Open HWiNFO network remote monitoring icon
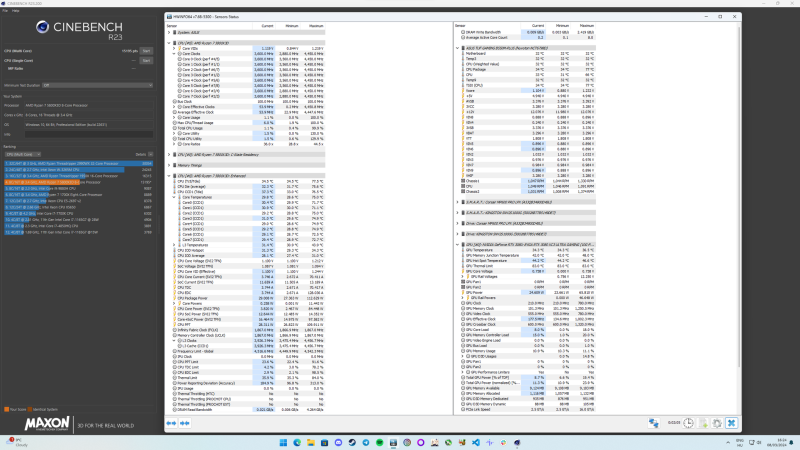 (654, 423)
